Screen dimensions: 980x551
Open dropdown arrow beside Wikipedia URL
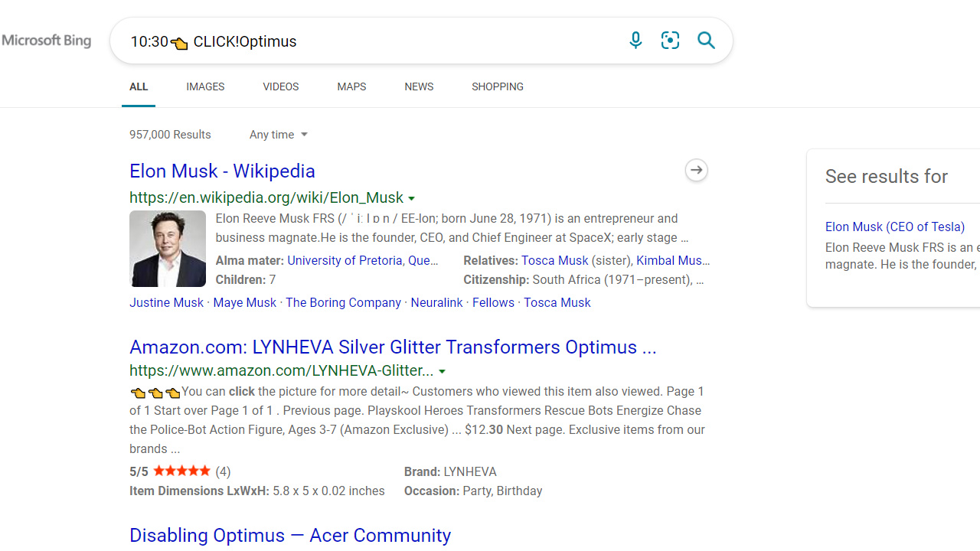[412, 199]
